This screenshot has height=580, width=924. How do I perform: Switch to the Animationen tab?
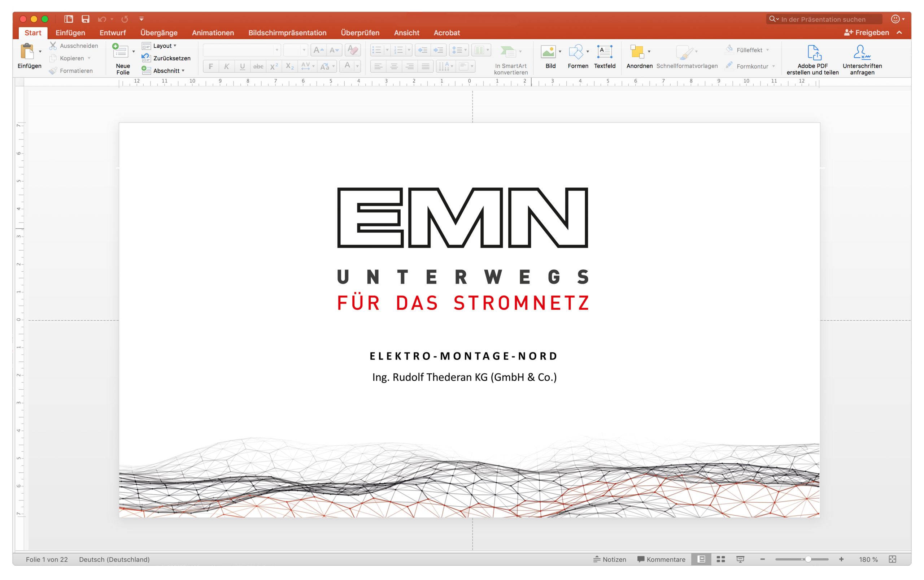[213, 33]
